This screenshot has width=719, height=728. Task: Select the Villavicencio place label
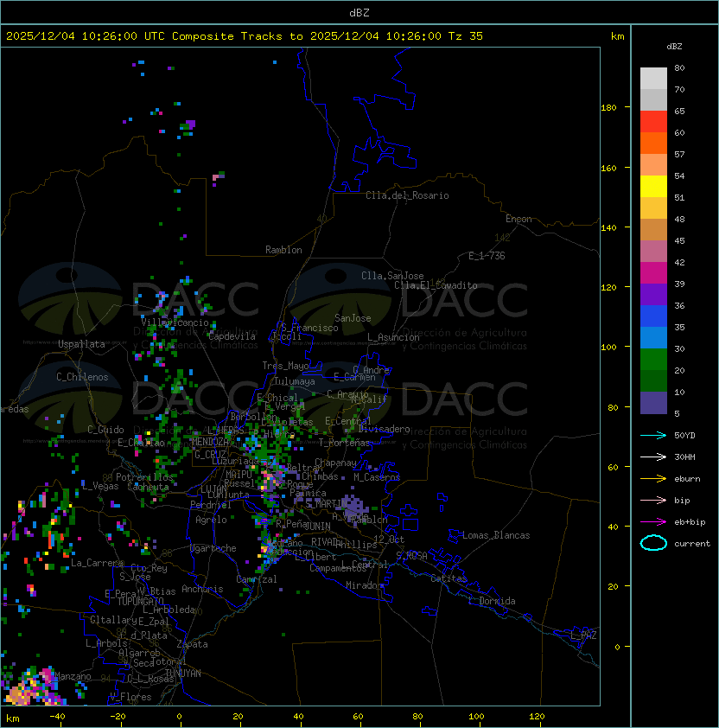[175, 322]
